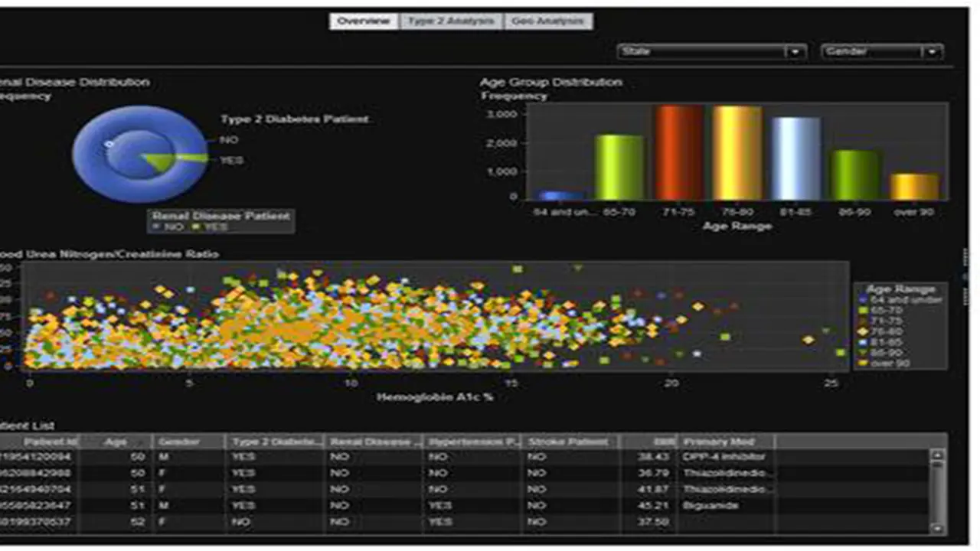Select the yellow 76-80 bar
Viewport: 980px width, 551px height.
tap(737, 153)
